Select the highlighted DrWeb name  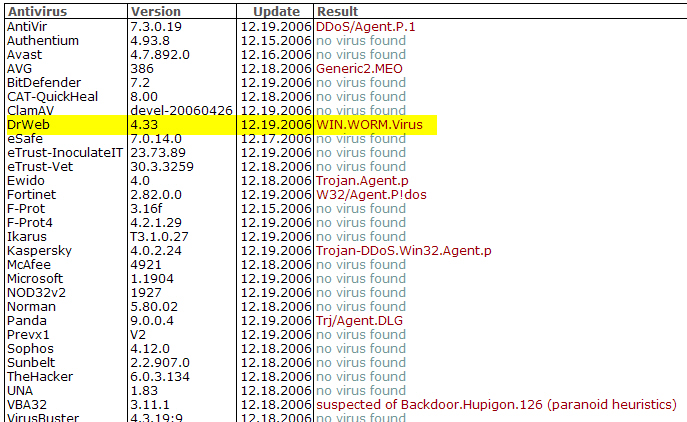[28, 125]
